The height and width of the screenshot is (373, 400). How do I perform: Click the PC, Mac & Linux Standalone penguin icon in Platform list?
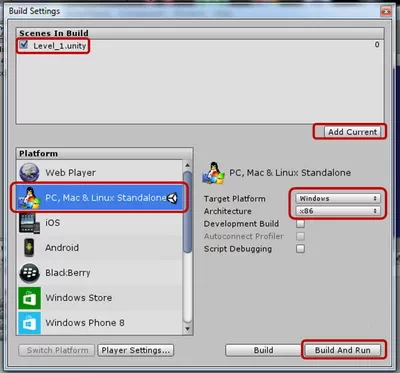[x=29, y=198]
